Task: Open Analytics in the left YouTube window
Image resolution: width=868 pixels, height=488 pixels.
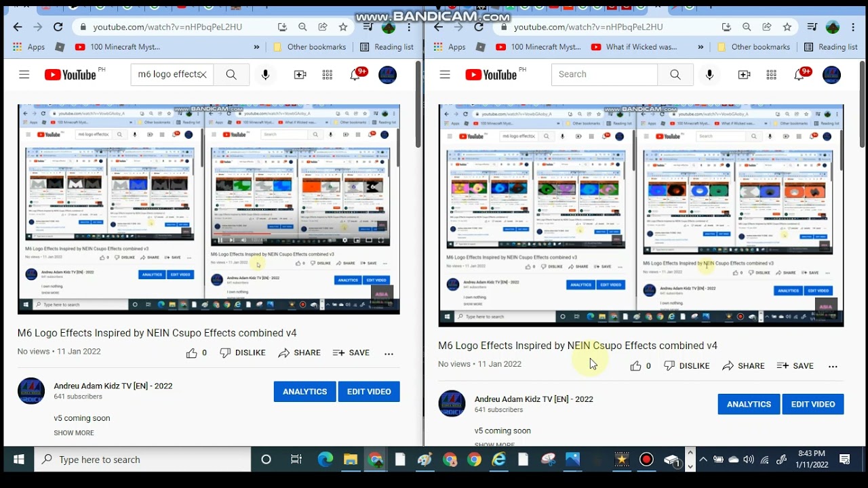Action: click(x=304, y=392)
